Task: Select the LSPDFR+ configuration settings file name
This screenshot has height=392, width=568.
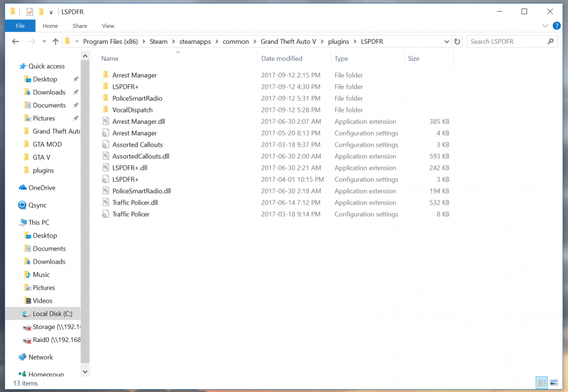Action: (126, 180)
